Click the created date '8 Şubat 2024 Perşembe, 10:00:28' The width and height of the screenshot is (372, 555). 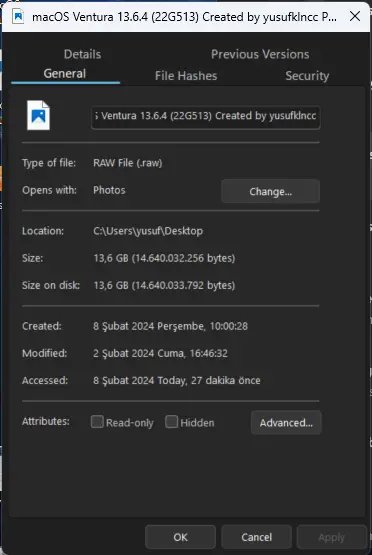[170, 326]
